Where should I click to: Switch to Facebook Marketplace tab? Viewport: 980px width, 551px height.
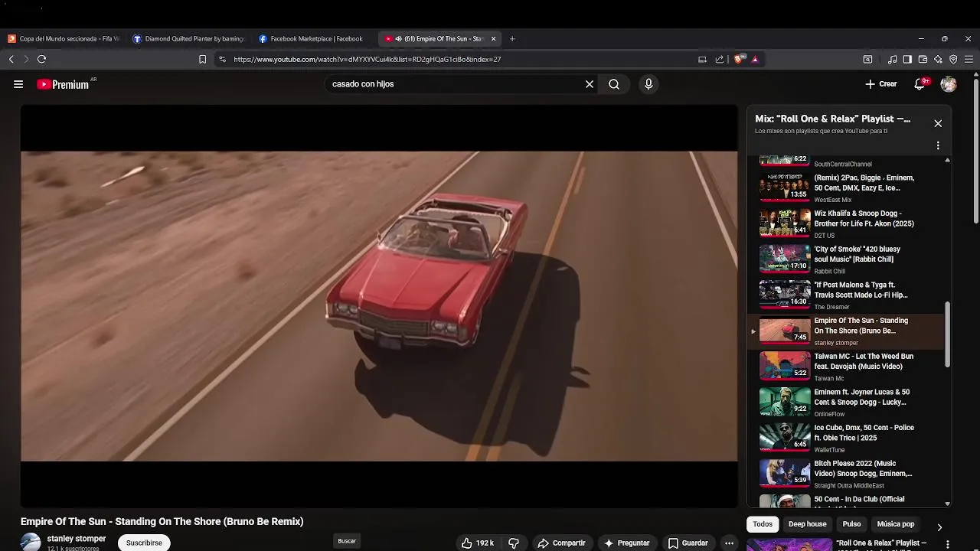(x=314, y=38)
